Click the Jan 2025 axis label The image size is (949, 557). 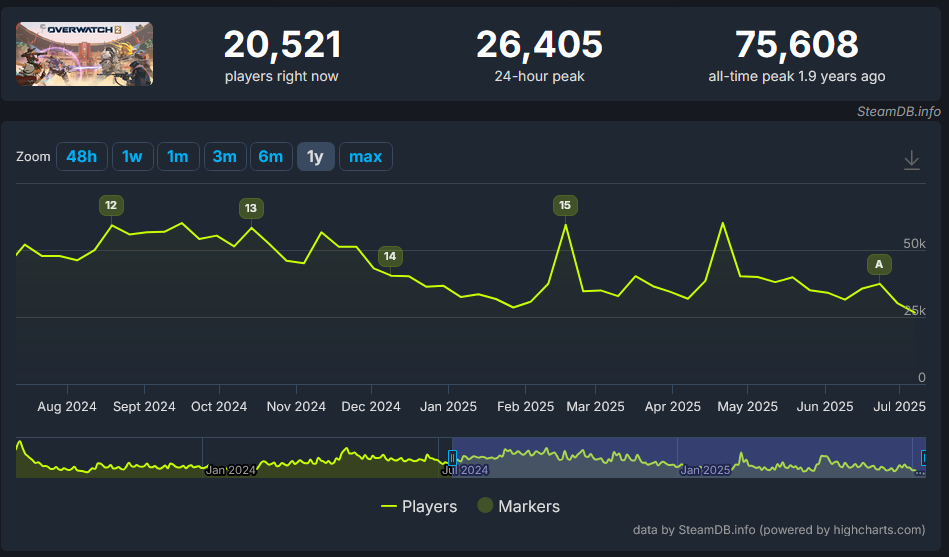point(448,406)
